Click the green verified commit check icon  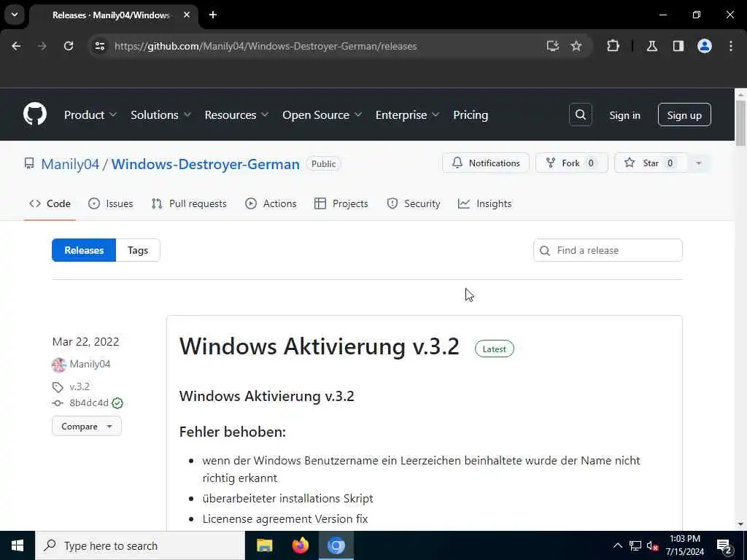click(117, 403)
